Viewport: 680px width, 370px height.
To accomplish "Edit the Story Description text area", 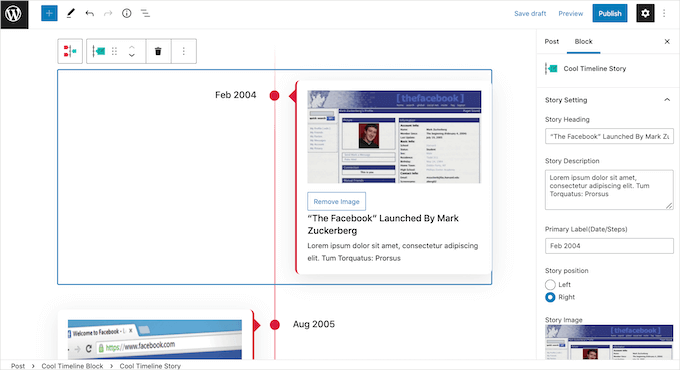I will [609, 190].
